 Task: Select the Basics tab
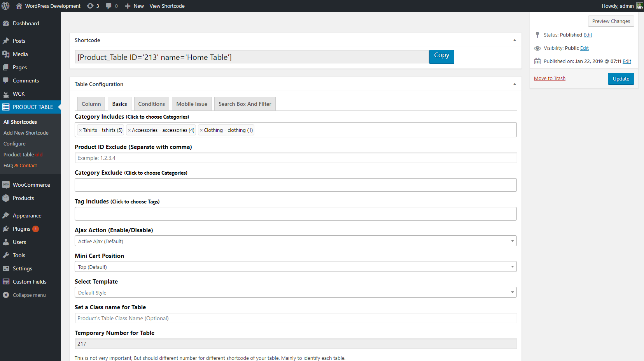(119, 104)
